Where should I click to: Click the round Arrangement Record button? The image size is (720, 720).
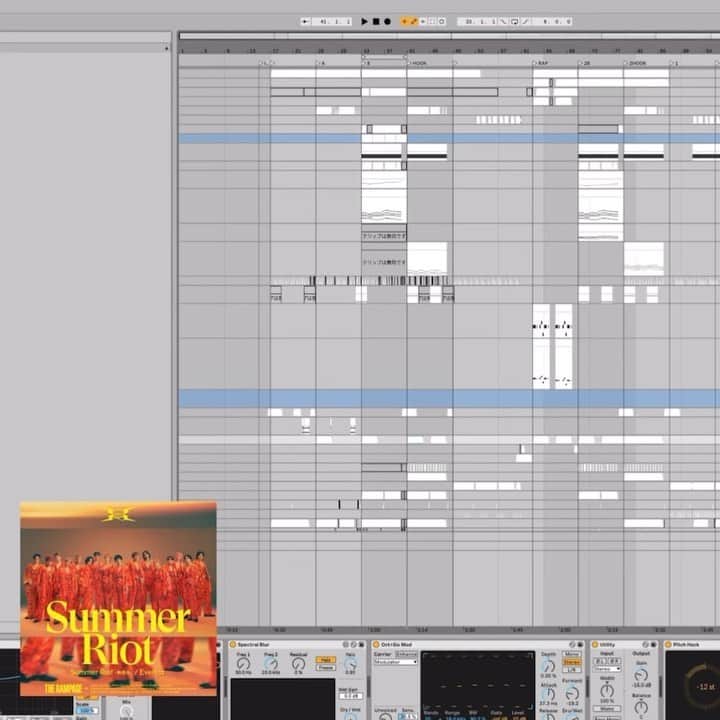tap(387, 21)
